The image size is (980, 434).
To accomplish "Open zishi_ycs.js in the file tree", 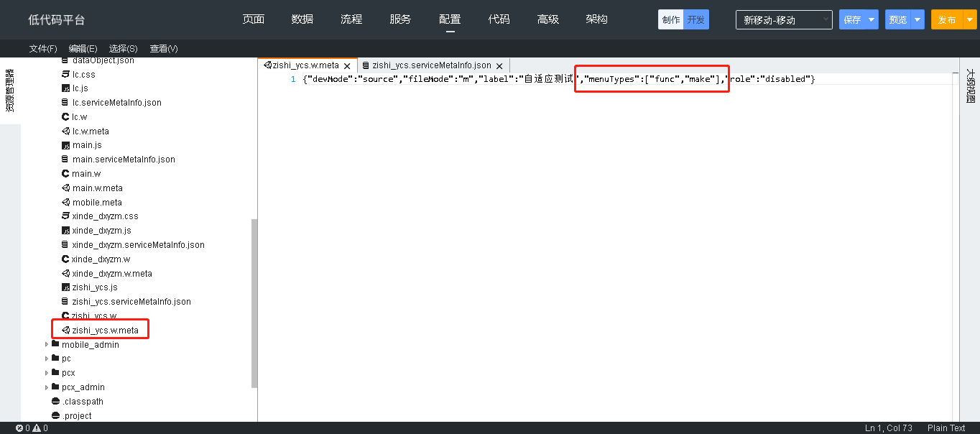I will [95, 287].
